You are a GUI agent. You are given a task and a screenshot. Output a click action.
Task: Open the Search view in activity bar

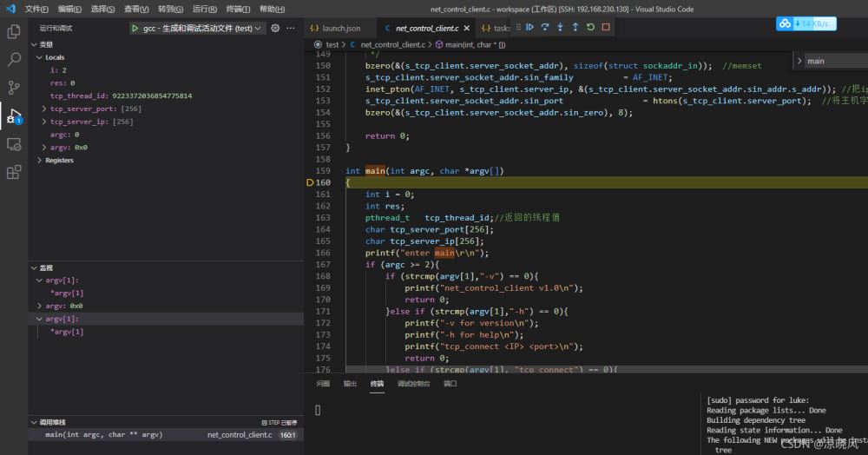[14, 59]
